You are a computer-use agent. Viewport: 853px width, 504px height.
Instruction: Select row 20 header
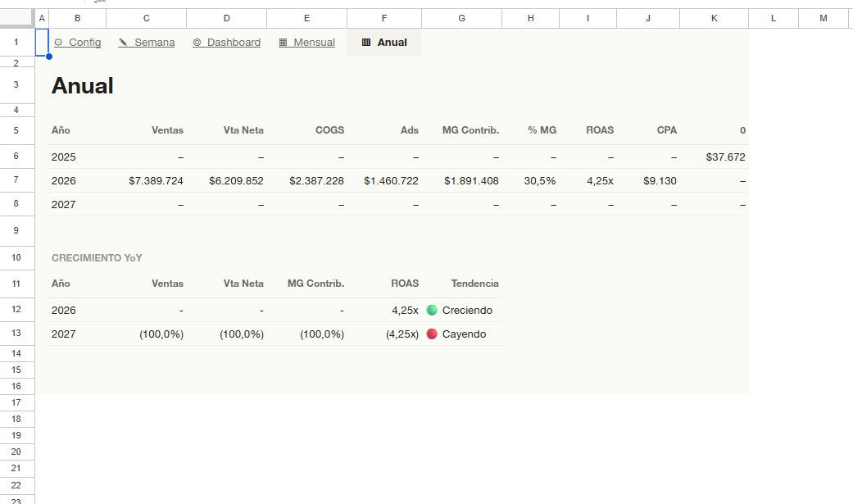16,452
